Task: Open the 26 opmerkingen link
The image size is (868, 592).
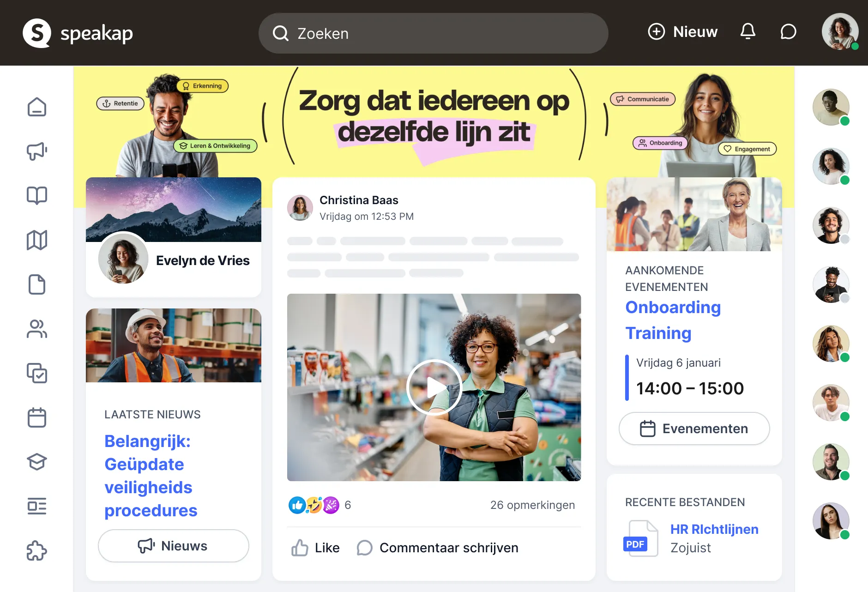Action: (x=532, y=505)
